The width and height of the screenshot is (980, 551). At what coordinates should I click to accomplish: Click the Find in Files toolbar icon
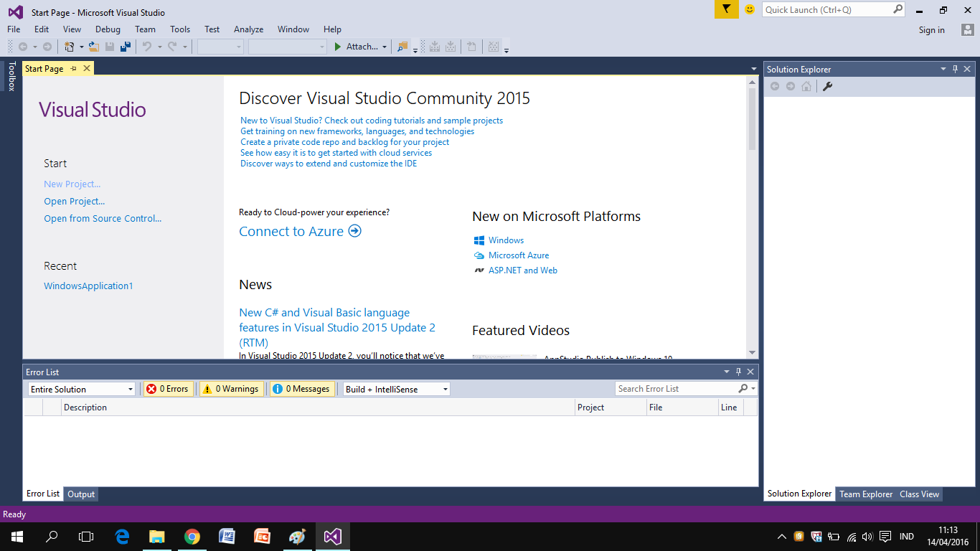pyautogui.click(x=402, y=46)
